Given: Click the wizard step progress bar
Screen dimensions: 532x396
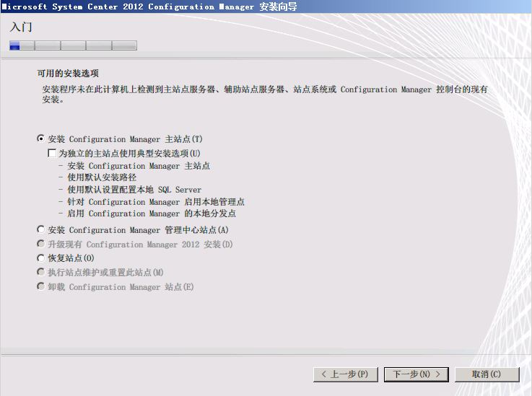Looking at the screenshot, I should (74, 45).
